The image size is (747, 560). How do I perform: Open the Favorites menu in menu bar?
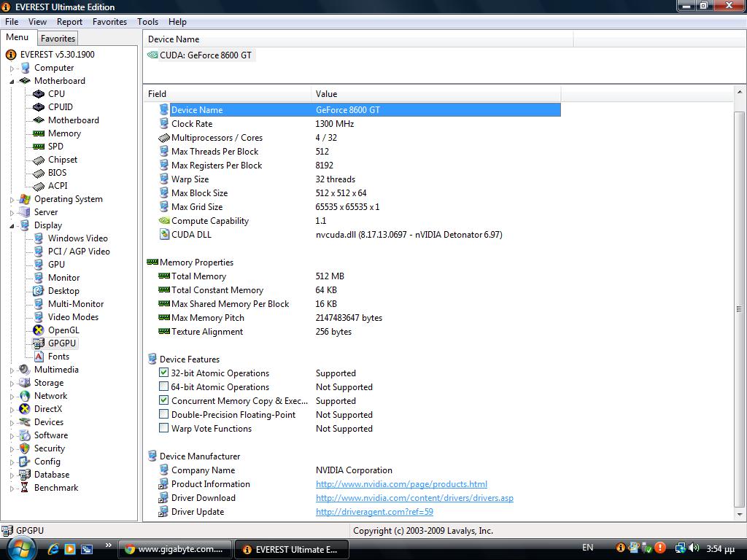pos(109,22)
